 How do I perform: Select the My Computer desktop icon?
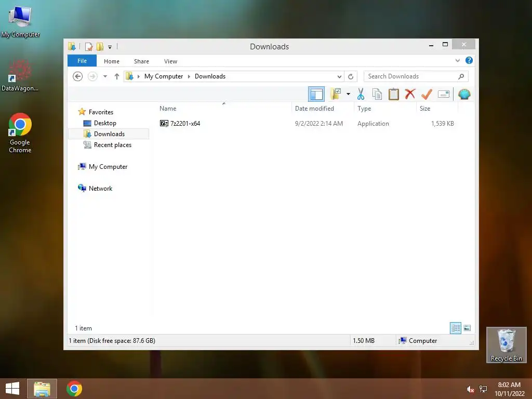coord(20,22)
